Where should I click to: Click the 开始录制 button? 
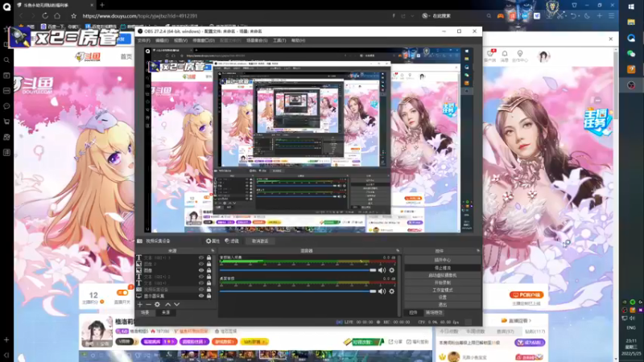point(442,283)
